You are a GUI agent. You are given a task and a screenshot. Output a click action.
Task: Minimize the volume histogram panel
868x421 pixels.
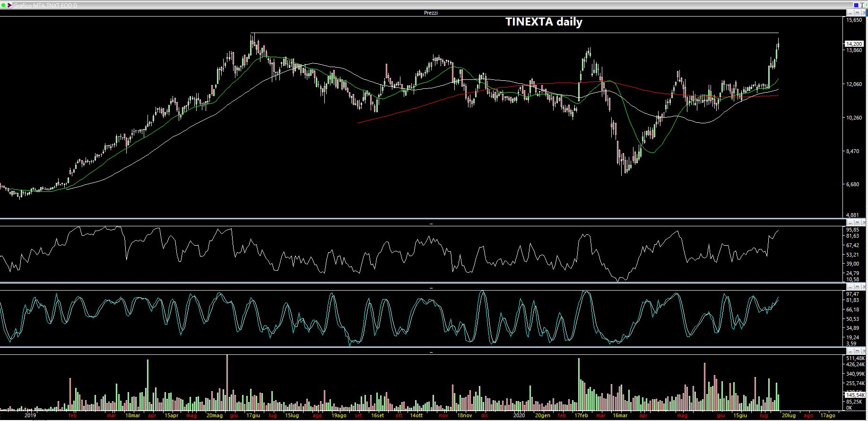tap(850, 351)
